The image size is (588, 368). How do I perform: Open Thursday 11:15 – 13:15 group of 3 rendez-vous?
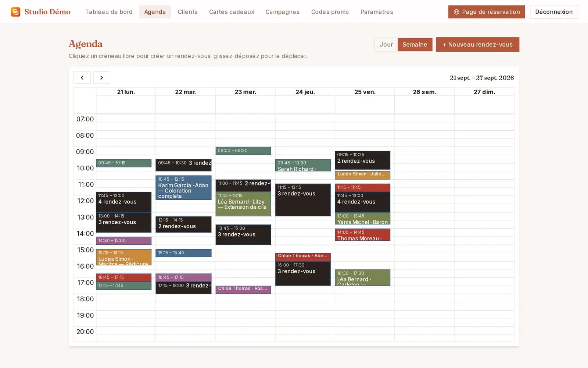tap(303, 200)
